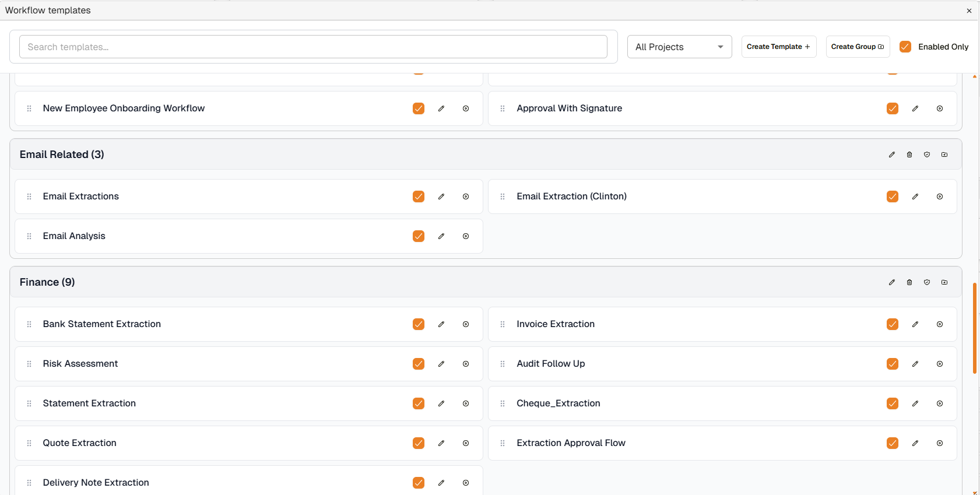Edit the Risk Assessment template
The height and width of the screenshot is (495, 980).
441,364
